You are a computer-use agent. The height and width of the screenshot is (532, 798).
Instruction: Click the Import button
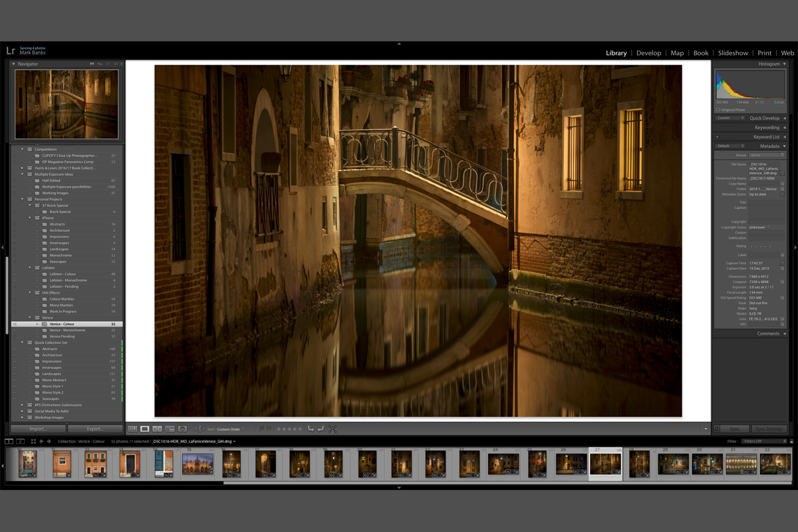tap(38, 429)
